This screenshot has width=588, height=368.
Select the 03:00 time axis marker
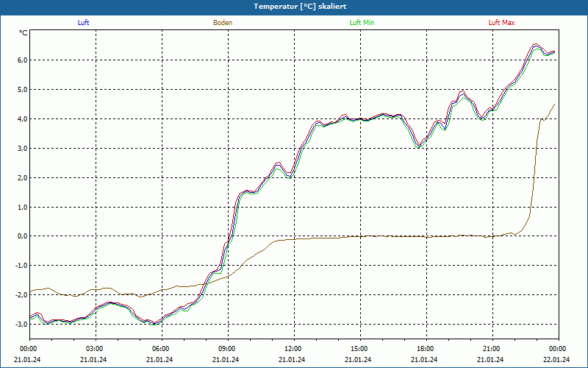point(95,349)
